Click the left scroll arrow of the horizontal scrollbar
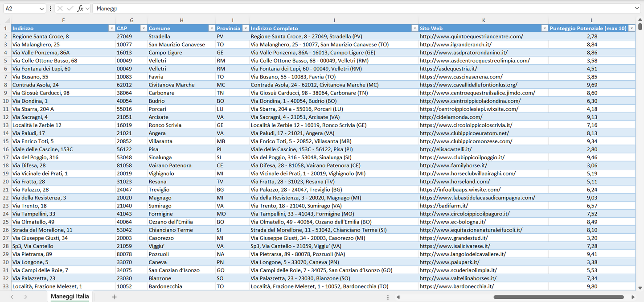This screenshot has width=644, height=302. (398, 297)
